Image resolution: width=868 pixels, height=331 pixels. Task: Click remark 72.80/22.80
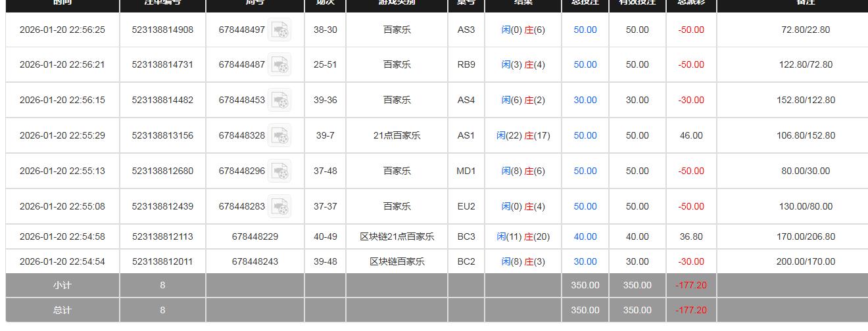pos(806,30)
